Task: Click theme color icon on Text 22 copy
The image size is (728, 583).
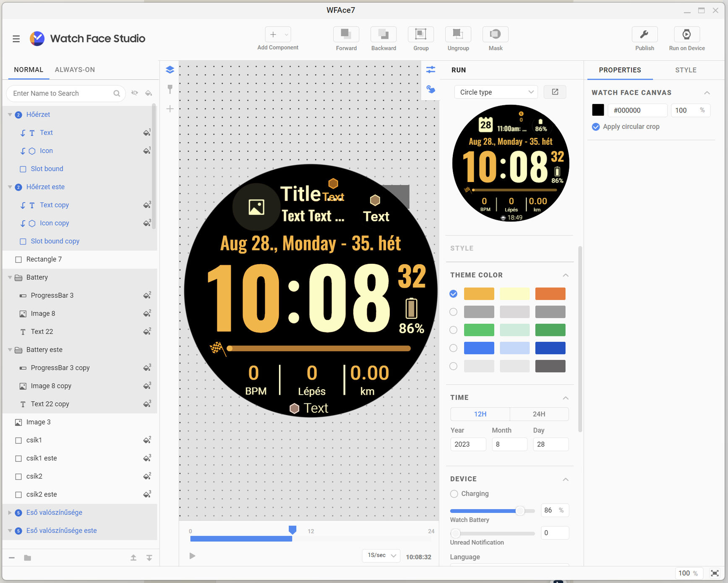Action: 147,404
